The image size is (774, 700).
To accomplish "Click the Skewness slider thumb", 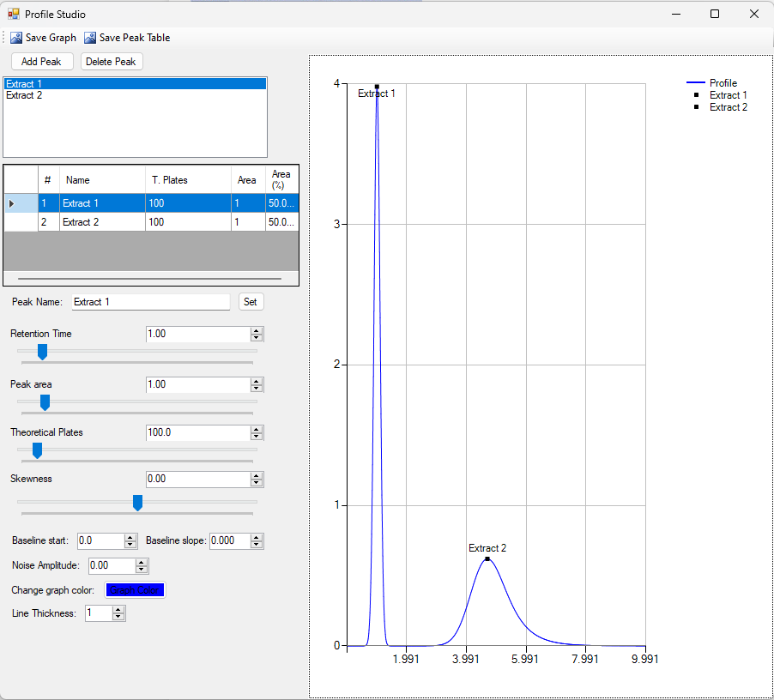I will [137, 503].
